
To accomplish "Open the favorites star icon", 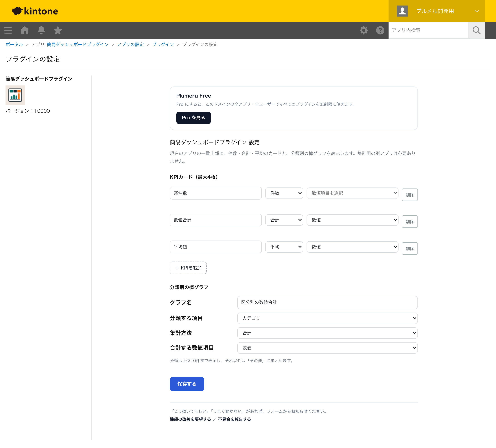I will pos(58,30).
